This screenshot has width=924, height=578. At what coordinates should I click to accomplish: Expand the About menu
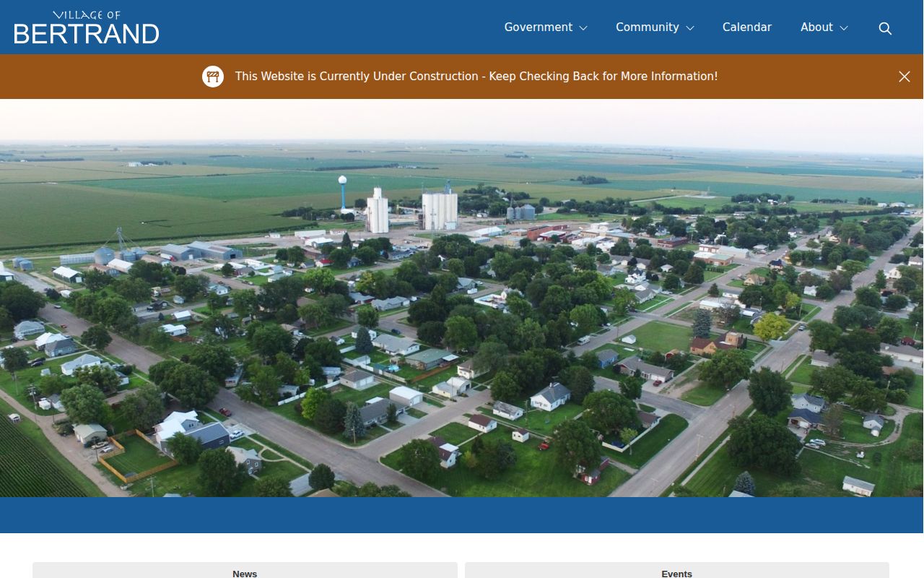click(x=824, y=27)
